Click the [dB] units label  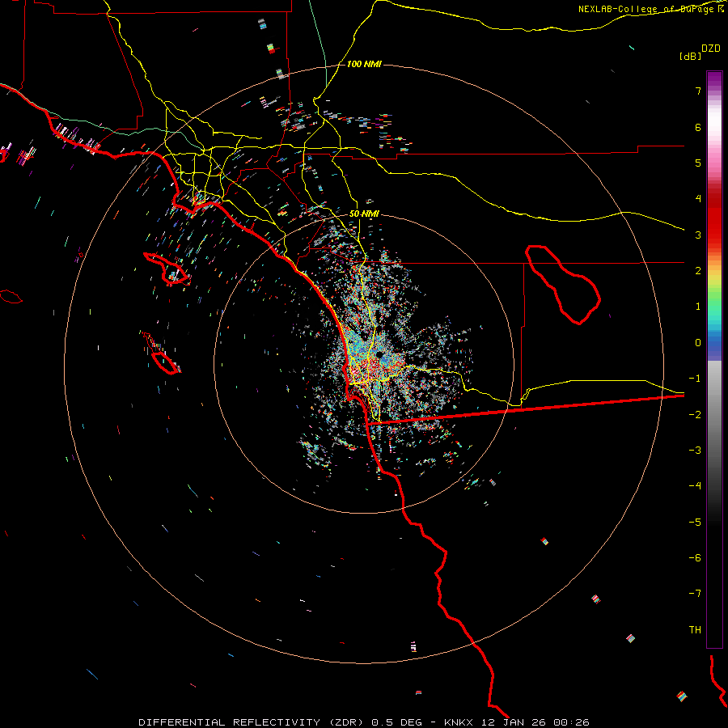(691, 57)
